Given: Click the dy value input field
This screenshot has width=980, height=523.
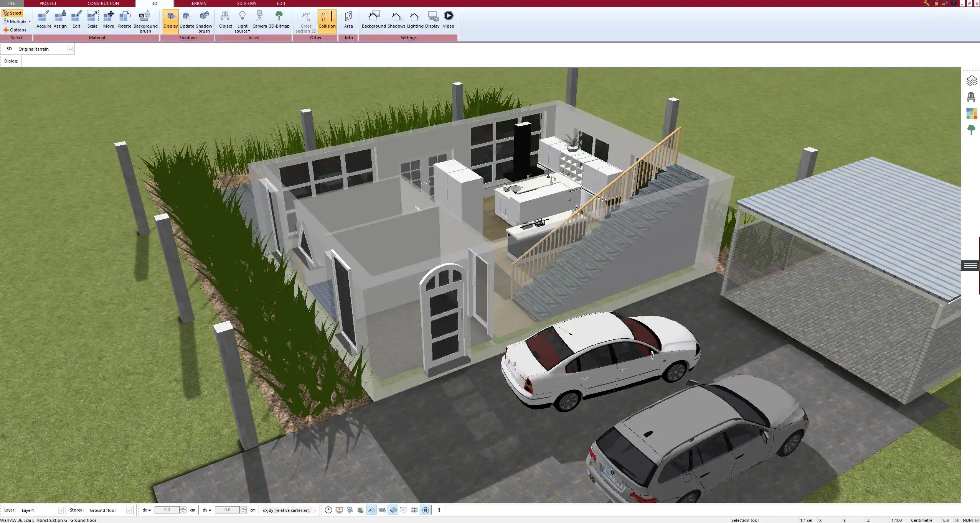Looking at the screenshot, I should [227, 510].
